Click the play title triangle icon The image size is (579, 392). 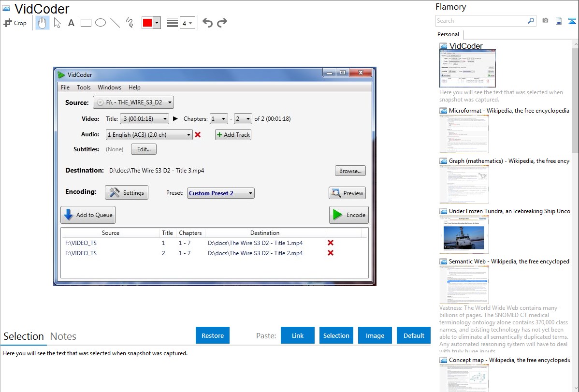pyautogui.click(x=175, y=118)
